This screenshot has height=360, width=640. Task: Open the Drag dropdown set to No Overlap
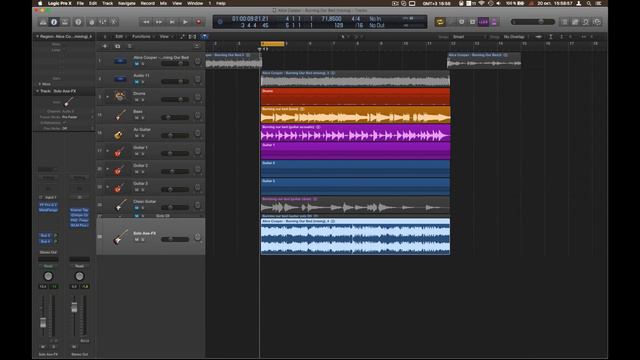coord(516,37)
